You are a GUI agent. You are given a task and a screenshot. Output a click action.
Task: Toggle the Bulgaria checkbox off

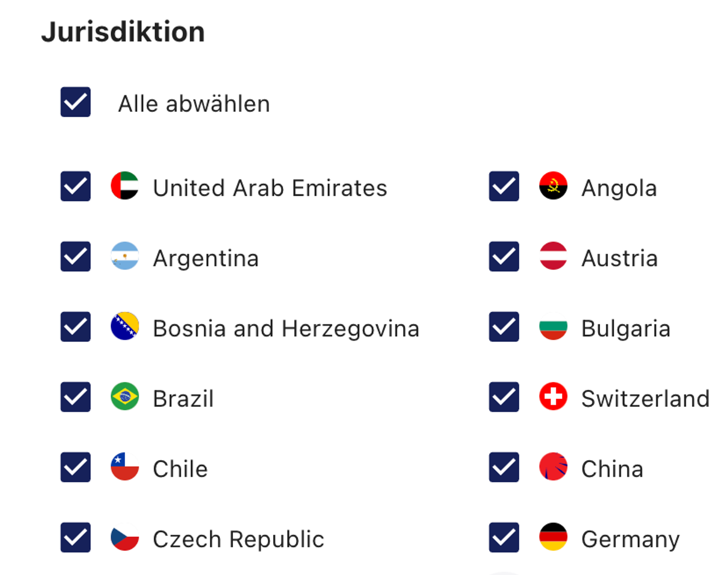[x=504, y=327]
